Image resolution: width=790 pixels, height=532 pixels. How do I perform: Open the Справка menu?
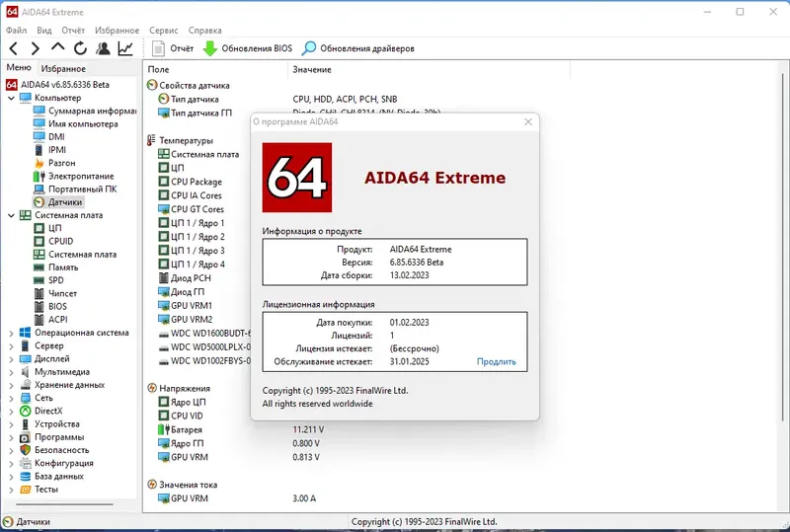pyautogui.click(x=204, y=31)
